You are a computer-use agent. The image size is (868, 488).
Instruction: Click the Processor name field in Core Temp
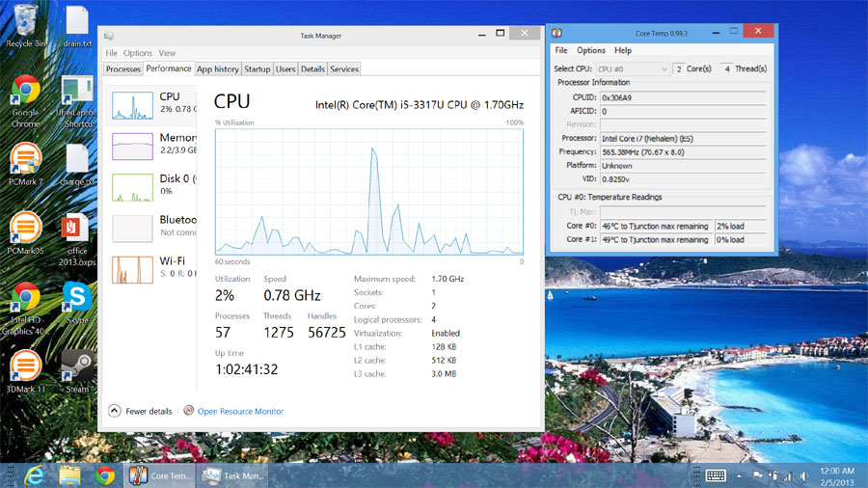coord(683,138)
